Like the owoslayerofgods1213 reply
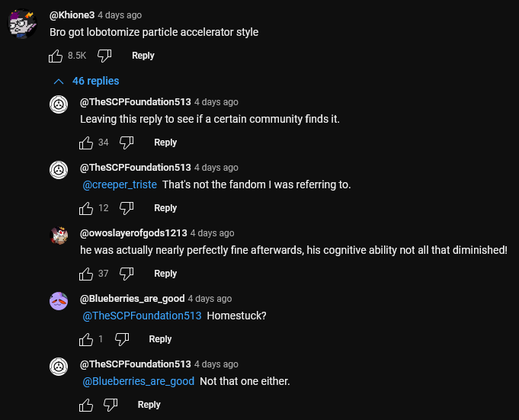 tap(86, 274)
